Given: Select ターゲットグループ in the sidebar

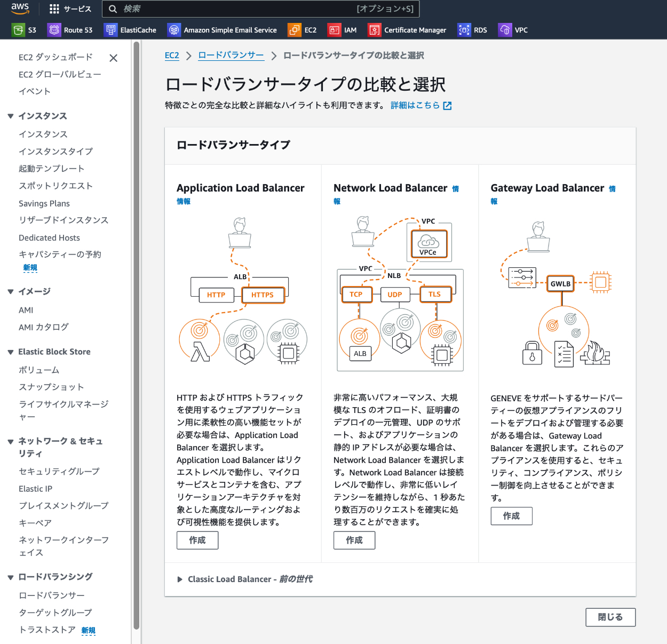Looking at the screenshot, I should click(55, 613).
